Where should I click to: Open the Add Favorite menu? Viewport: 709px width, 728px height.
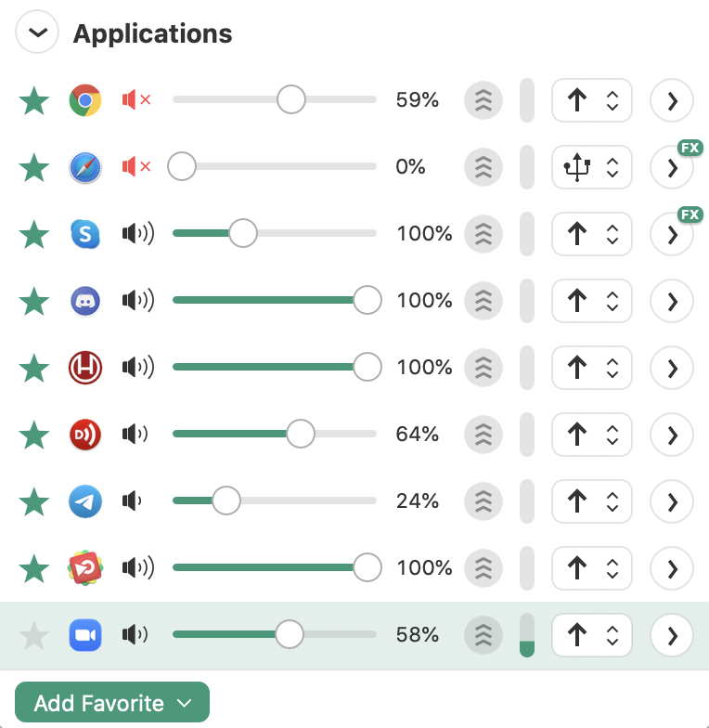click(112, 703)
